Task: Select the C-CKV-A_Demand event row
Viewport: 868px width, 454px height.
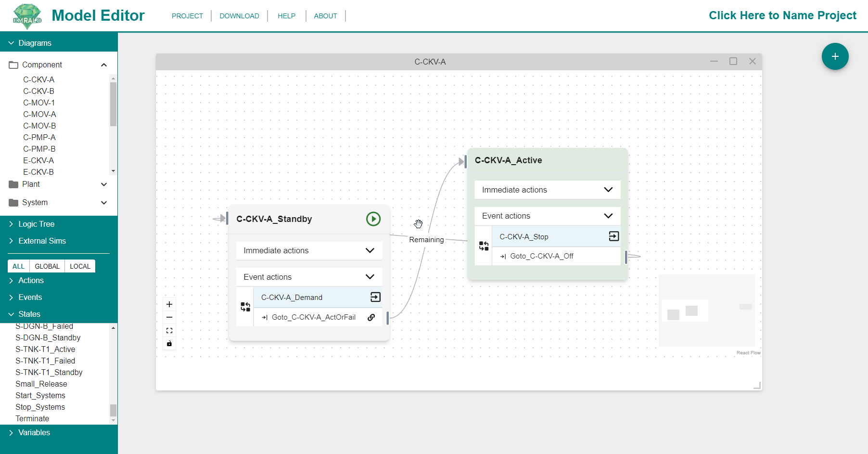Action: point(318,297)
